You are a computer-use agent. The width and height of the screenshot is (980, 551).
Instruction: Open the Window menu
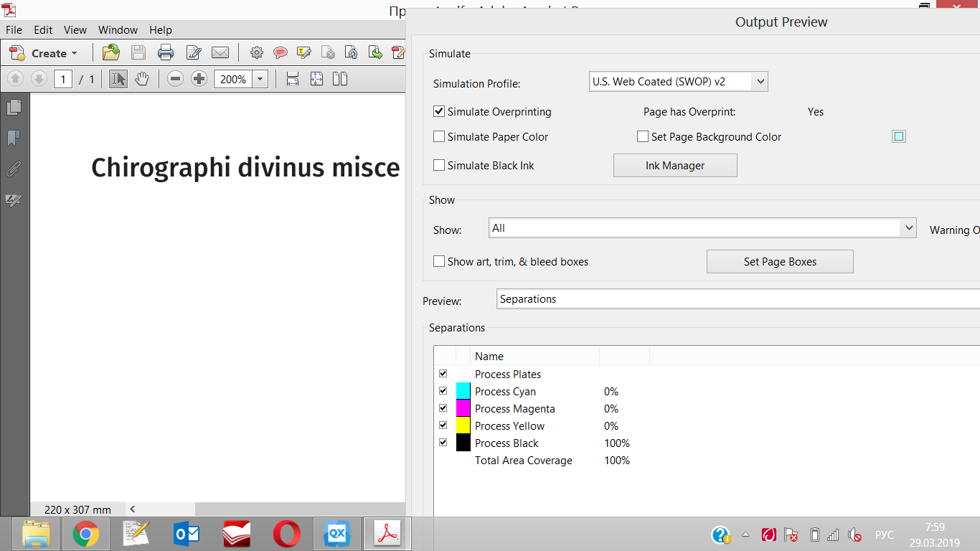point(118,30)
